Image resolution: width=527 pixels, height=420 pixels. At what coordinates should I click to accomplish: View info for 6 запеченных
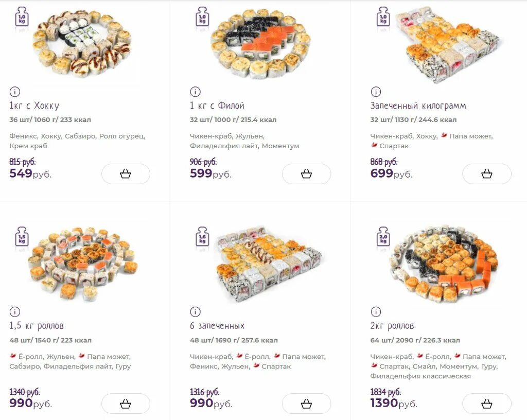pos(196,312)
